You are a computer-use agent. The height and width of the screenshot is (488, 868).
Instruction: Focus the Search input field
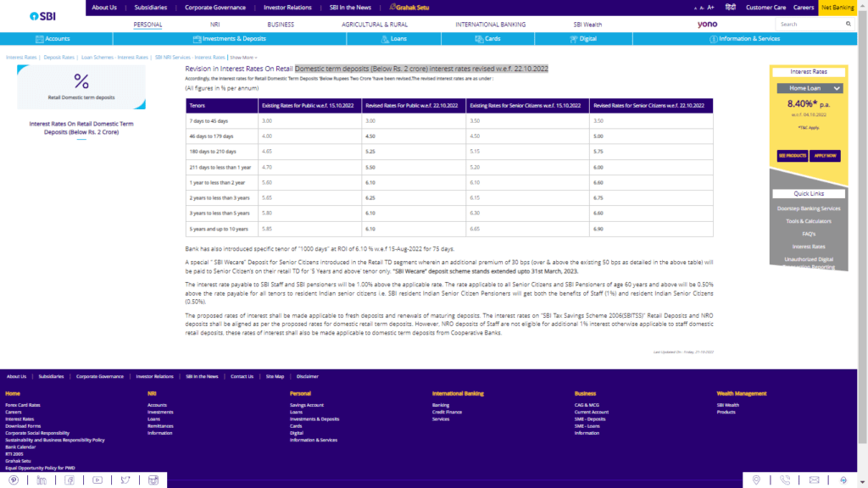(810, 25)
